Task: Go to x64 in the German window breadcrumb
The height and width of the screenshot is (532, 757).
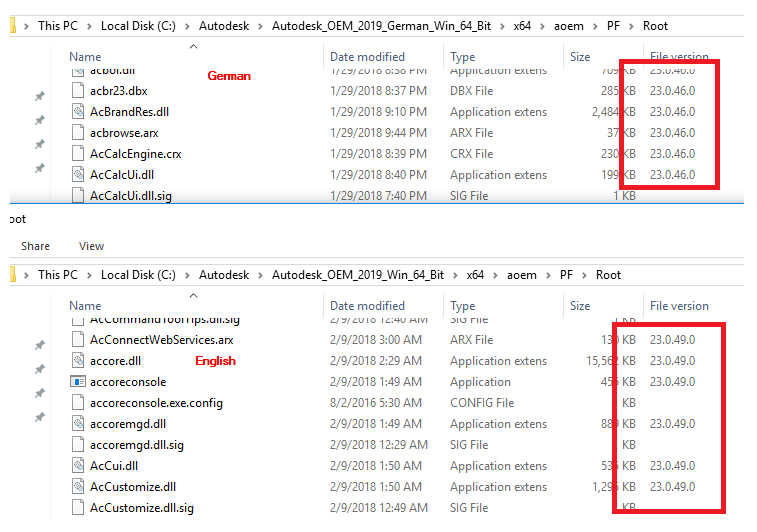Action: click(522, 26)
